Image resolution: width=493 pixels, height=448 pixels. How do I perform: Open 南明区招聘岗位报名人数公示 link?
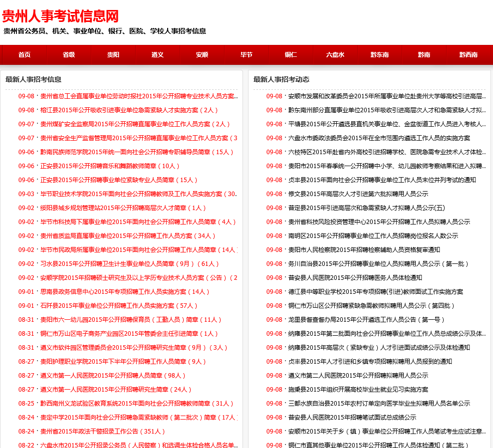373,236
